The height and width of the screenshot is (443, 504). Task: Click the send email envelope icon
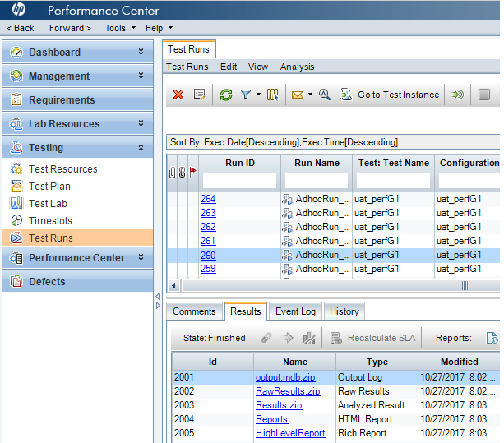[298, 95]
